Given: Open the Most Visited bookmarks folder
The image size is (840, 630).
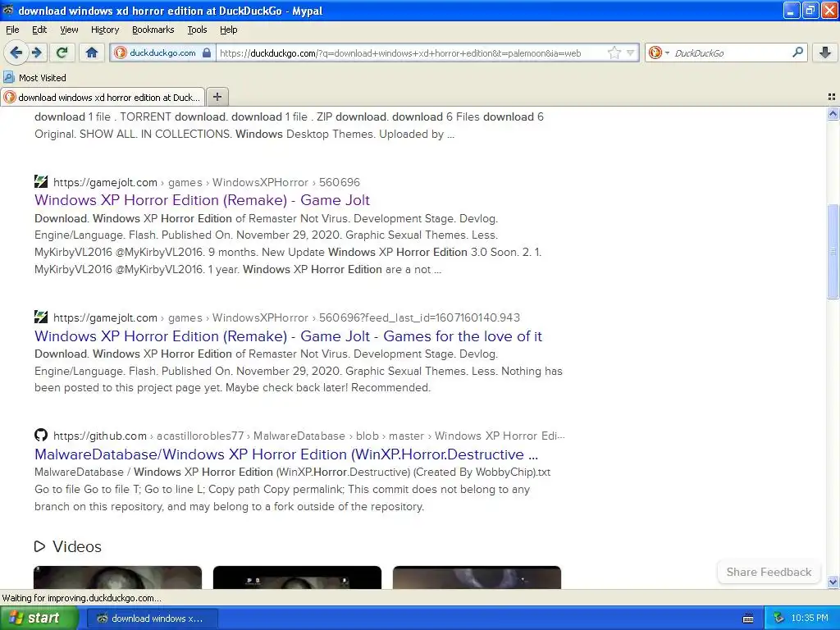Looking at the screenshot, I should 35,78.
